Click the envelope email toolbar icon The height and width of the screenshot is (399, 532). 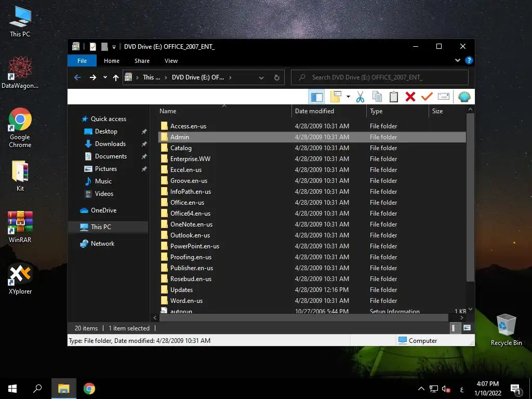click(444, 97)
